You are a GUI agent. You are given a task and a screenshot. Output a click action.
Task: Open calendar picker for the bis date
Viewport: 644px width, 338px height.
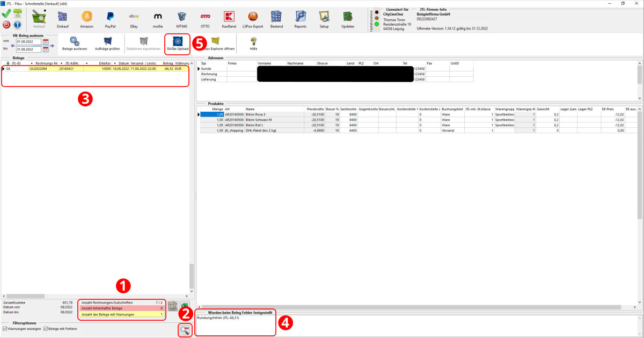click(46, 49)
